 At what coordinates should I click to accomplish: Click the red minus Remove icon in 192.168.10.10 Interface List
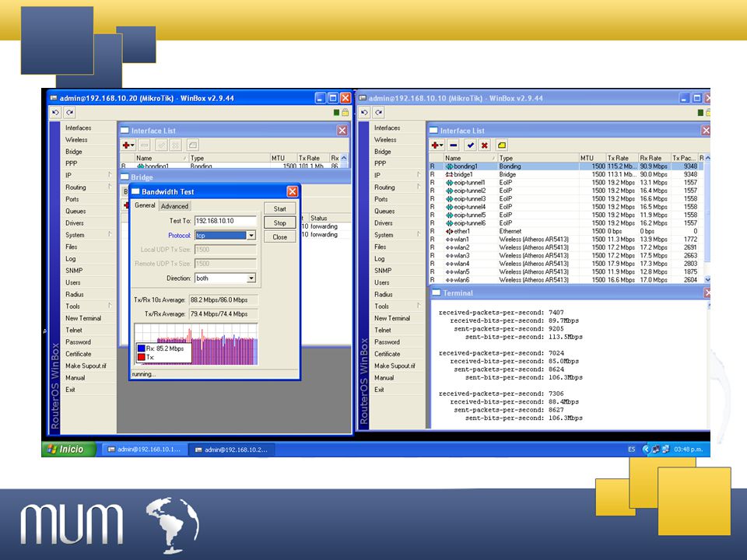(x=453, y=145)
